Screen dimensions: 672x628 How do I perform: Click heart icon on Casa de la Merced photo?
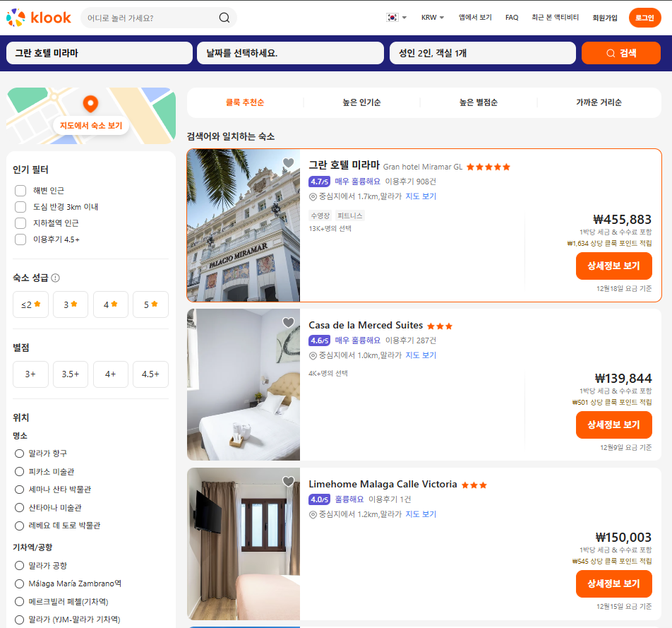(289, 322)
